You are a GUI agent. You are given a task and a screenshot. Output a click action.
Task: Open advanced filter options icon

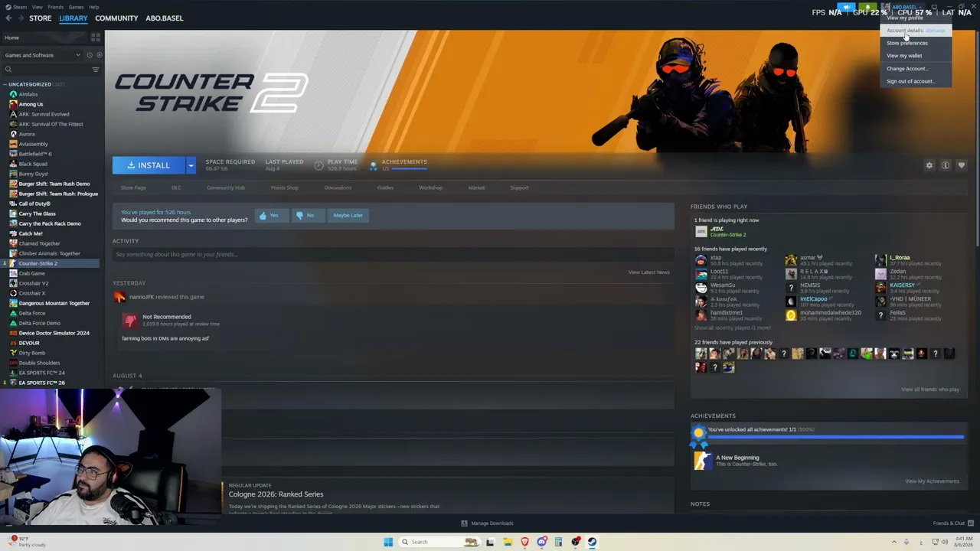(x=95, y=70)
